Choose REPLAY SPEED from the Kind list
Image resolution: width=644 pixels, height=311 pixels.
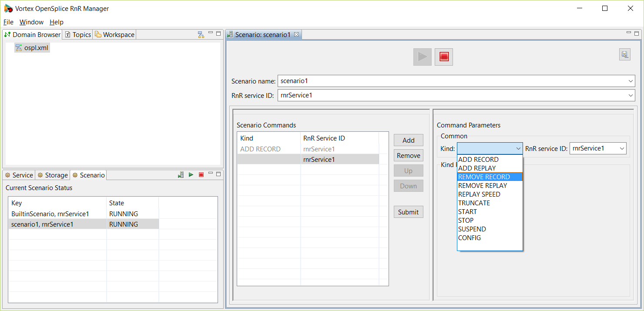[x=490, y=194]
